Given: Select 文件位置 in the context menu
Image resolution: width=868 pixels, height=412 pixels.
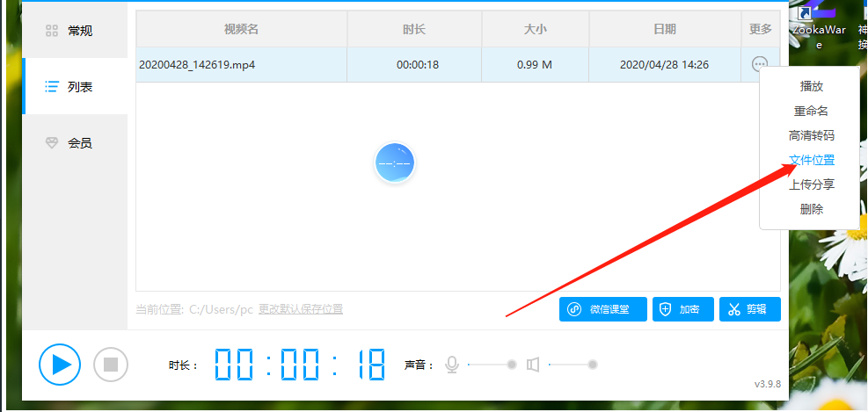Looking at the screenshot, I should tap(811, 161).
